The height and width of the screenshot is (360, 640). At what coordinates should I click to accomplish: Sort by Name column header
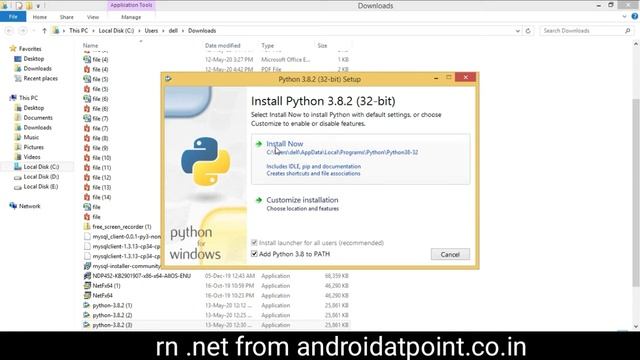coord(91,46)
